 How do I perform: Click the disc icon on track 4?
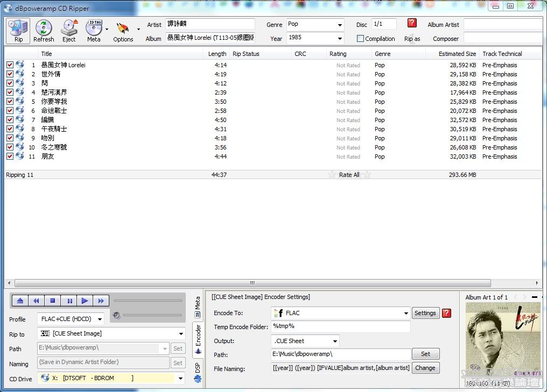click(20, 92)
